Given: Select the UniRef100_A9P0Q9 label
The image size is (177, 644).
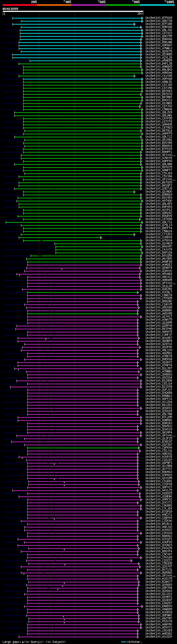Looking at the screenshot, I should click(x=159, y=79).
